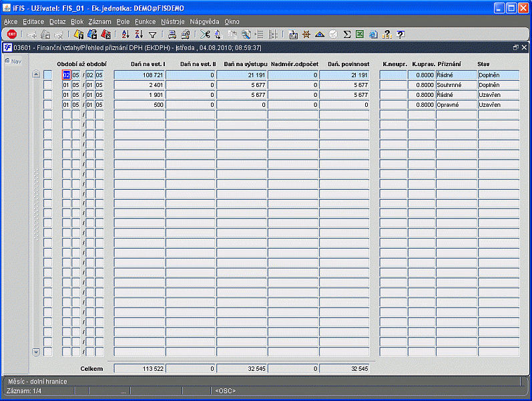This screenshot has height=401, width=532.
Task: Click Daň na vst. I cell 108 721
Action: 139,75
